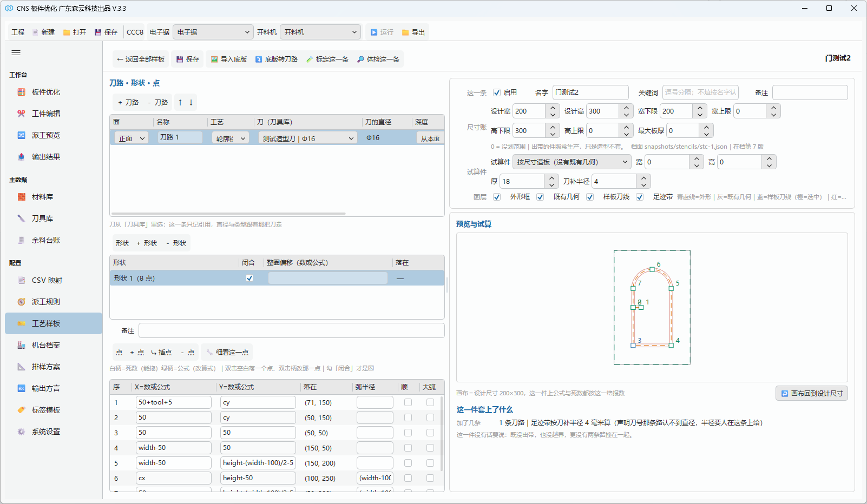Open 派工规则 configuration
867x504 pixels.
[54, 302]
